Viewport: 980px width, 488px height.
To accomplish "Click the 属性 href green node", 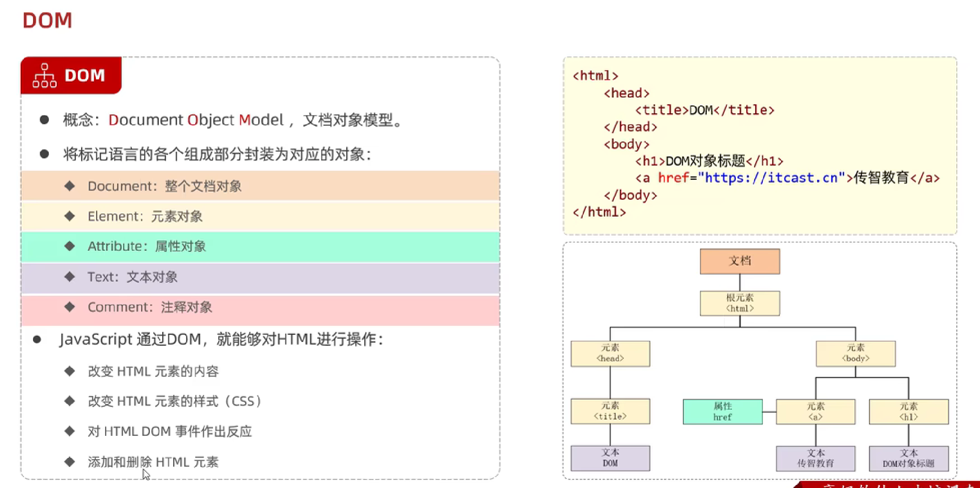I will click(x=722, y=412).
